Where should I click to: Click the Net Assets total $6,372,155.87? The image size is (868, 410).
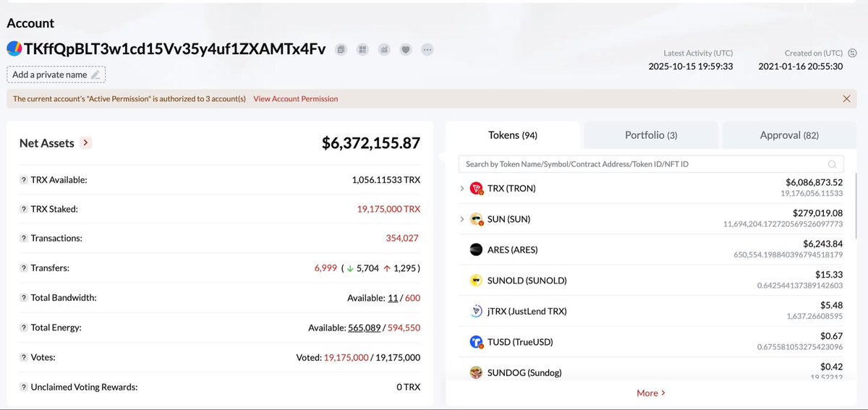[x=371, y=143]
